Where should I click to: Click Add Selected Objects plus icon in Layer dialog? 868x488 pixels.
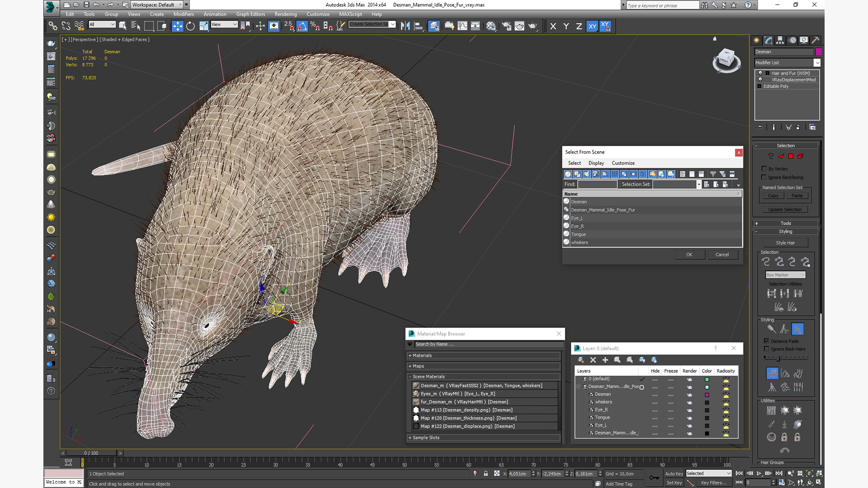tap(605, 360)
